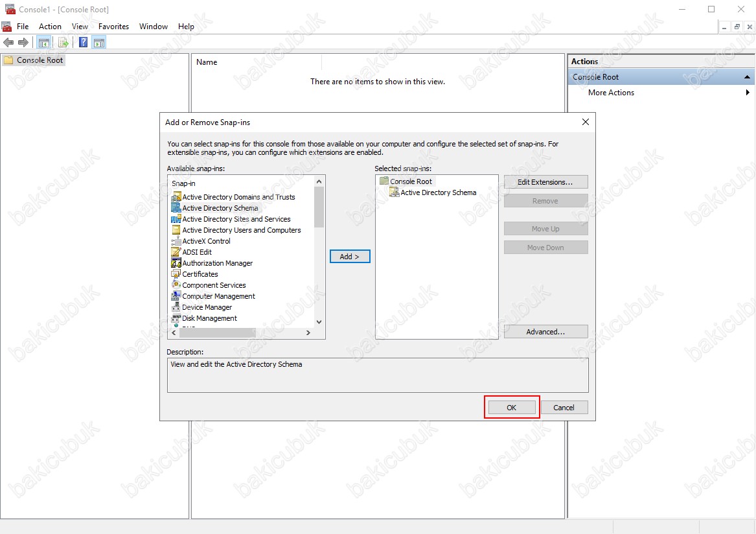This screenshot has height=534, width=756.
Task: Click the Edit Extensions... button
Action: 546,182
